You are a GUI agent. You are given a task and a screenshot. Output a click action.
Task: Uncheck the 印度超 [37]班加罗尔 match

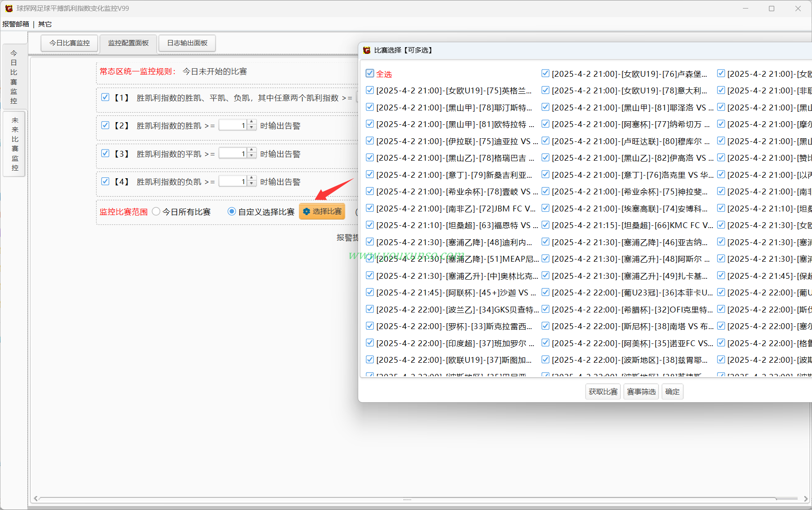pyautogui.click(x=370, y=343)
